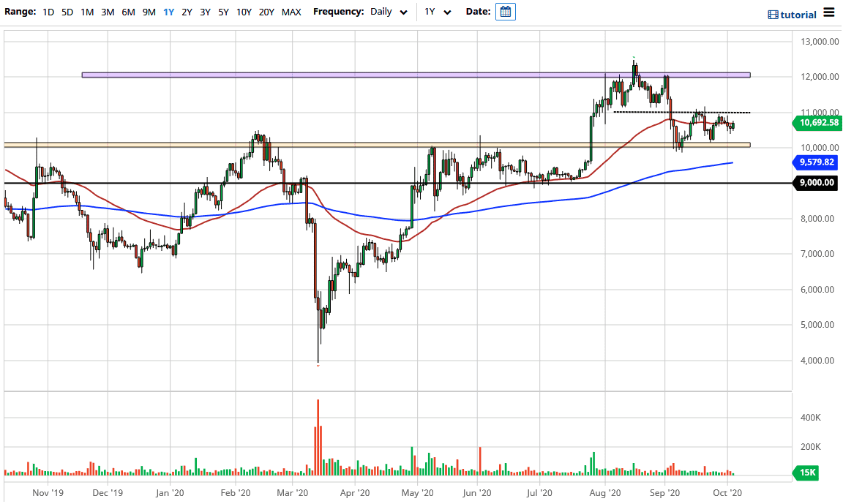Expand the top-right navigation menu
Viewport: 843px width, 504px height.
831,12
